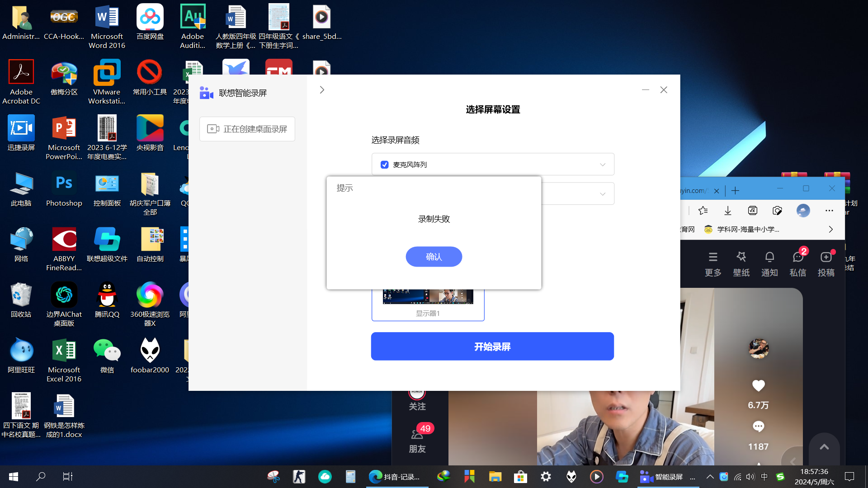868x488 pixels.
Task: Click the 确认 button in the 提示 dialog
Action: (434, 257)
